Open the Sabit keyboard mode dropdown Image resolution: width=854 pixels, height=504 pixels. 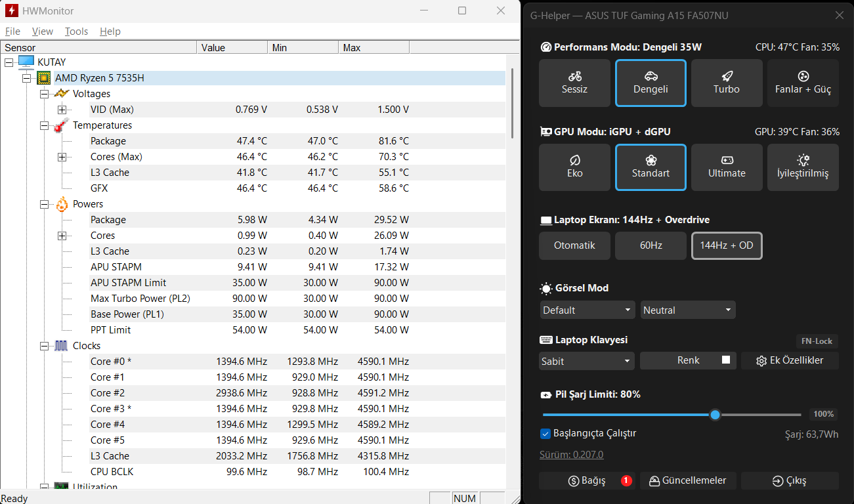tap(587, 361)
